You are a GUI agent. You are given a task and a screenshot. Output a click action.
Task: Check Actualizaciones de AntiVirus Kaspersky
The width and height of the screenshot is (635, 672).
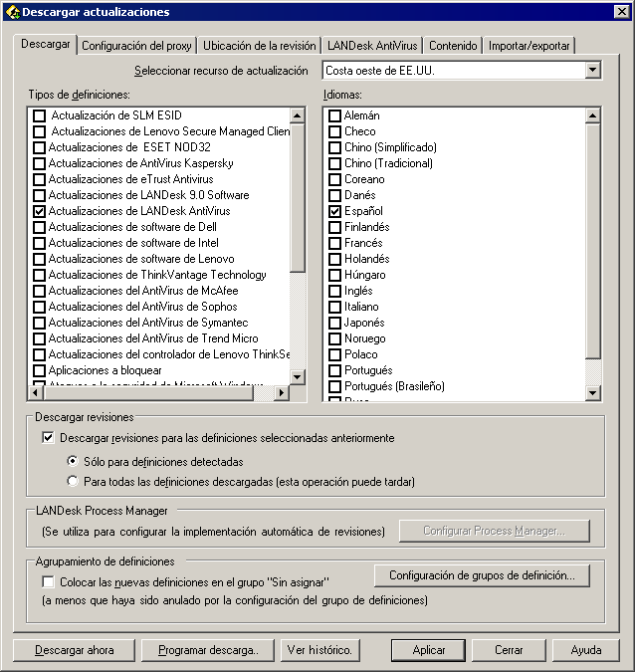(39, 163)
